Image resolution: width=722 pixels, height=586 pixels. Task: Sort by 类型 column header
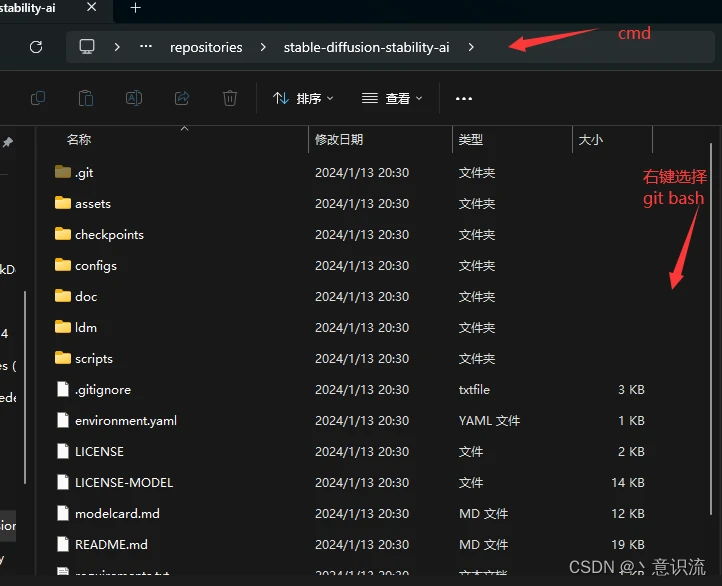tap(471, 139)
